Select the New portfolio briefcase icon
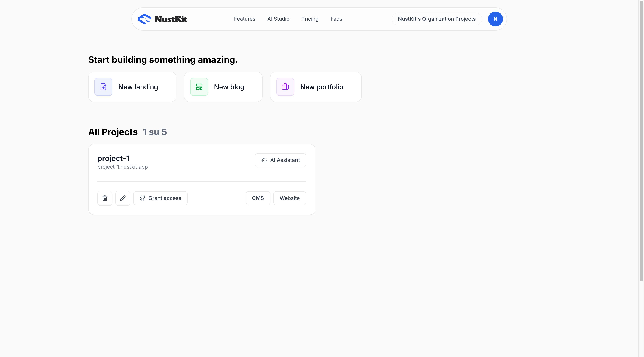644x357 pixels. 285,87
